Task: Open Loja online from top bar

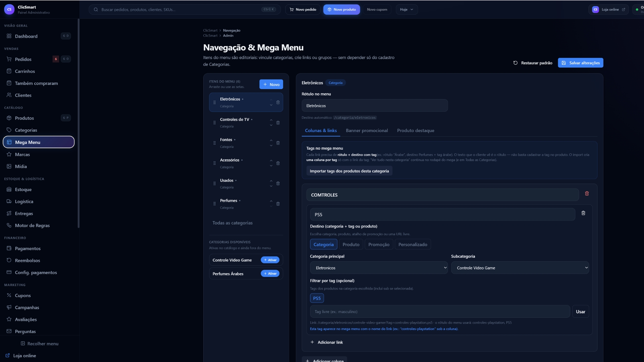Action: 608,9
